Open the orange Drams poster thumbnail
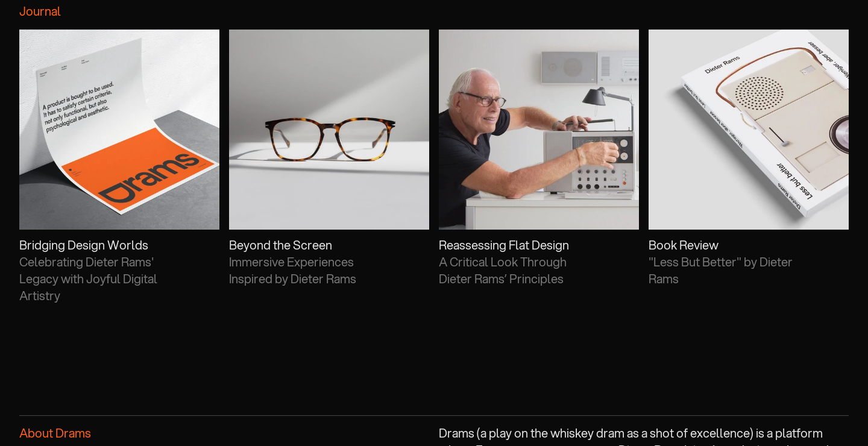868x446 pixels. (x=119, y=130)
